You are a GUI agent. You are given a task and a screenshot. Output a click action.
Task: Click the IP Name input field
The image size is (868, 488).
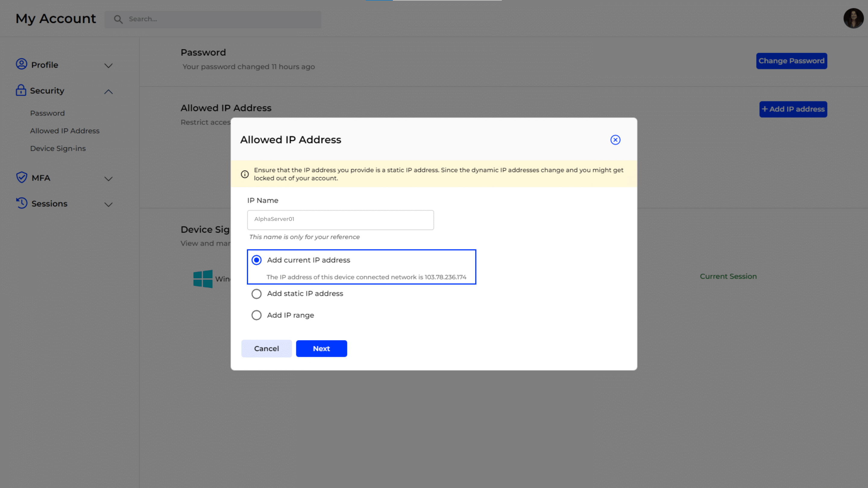pyautogui.click(x=340, y=220)
